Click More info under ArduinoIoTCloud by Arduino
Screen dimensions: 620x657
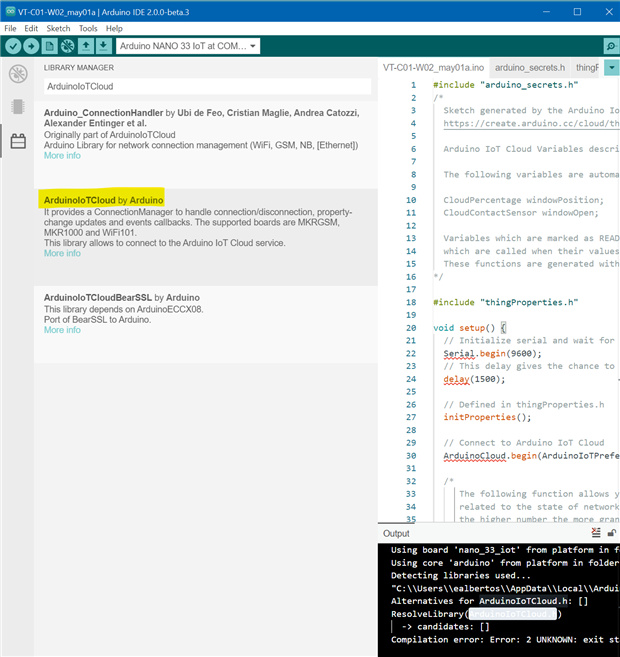pyautogui.click(x=62, y=253)
